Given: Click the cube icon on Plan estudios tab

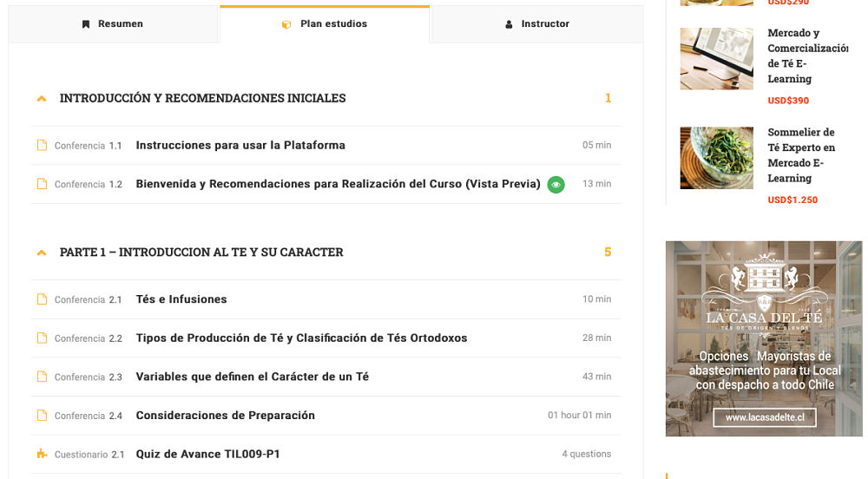Looking at the screenshot, I should click(x=286, y=24).
